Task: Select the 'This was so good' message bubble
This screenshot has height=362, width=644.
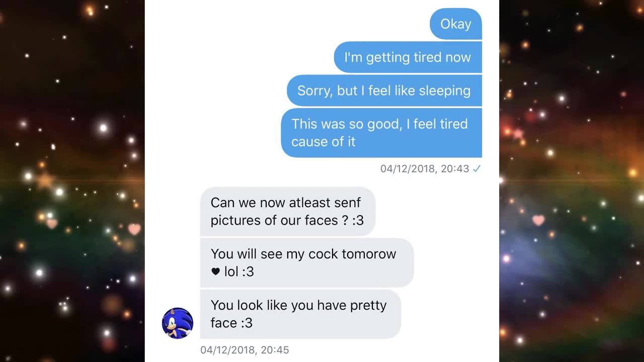Action: click(379, 132)
